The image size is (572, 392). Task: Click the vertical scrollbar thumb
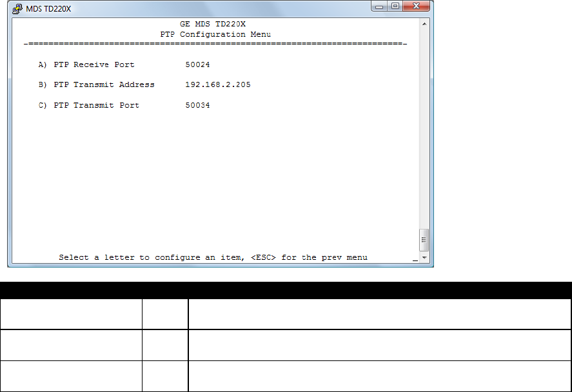click(x=424, y=240)
